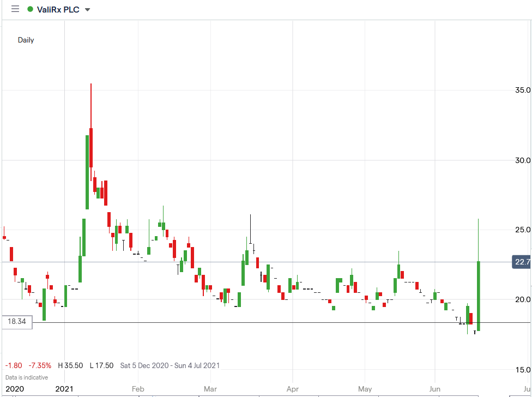
Task: Click the green market status dot
Action: (30, 9)
